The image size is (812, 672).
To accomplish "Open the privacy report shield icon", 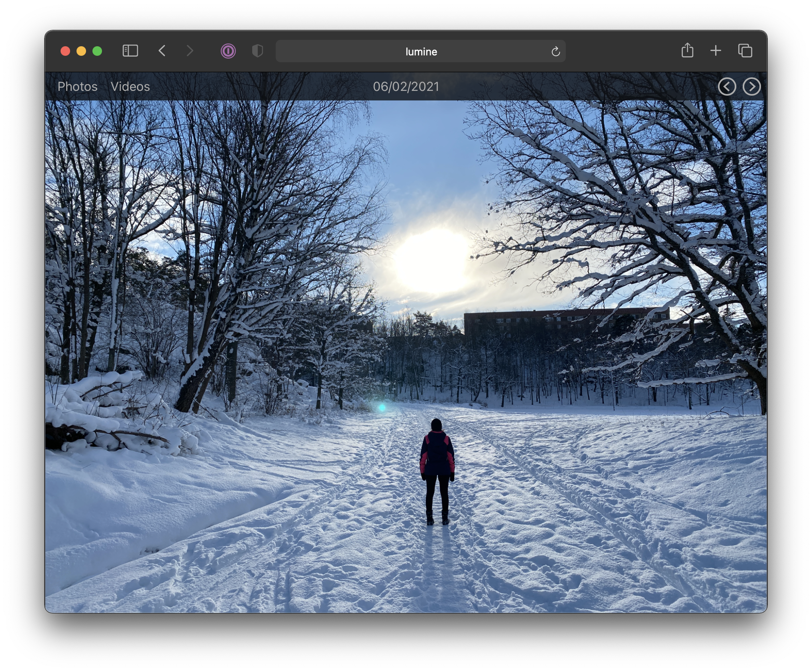I will point(257,51).
